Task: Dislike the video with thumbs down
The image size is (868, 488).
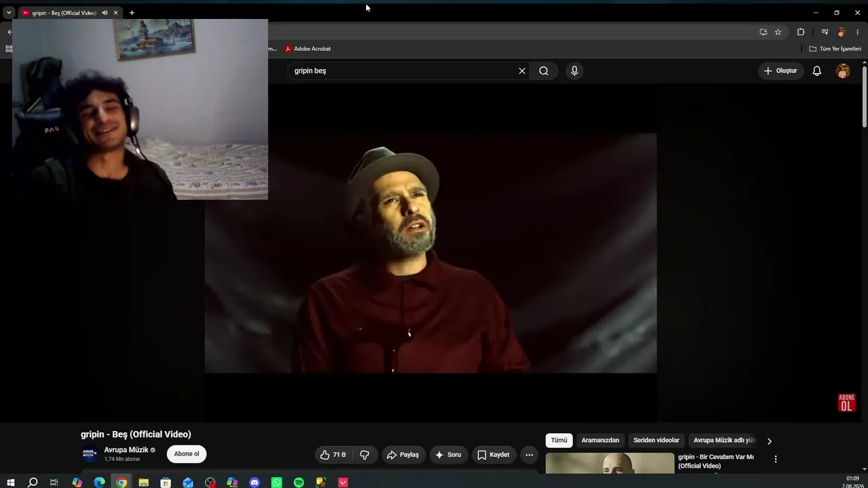Action: pos(365,455)
